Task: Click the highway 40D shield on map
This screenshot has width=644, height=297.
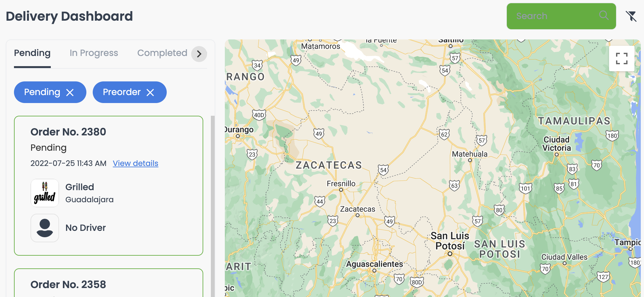Action: point(259,115)
